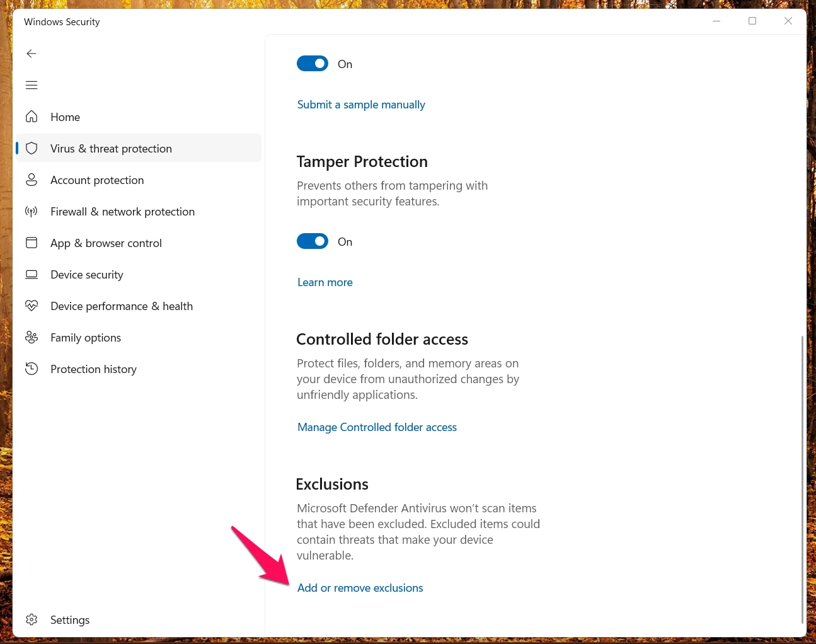
Task: Click the Account protection person icon
Action: coord(32,180)
